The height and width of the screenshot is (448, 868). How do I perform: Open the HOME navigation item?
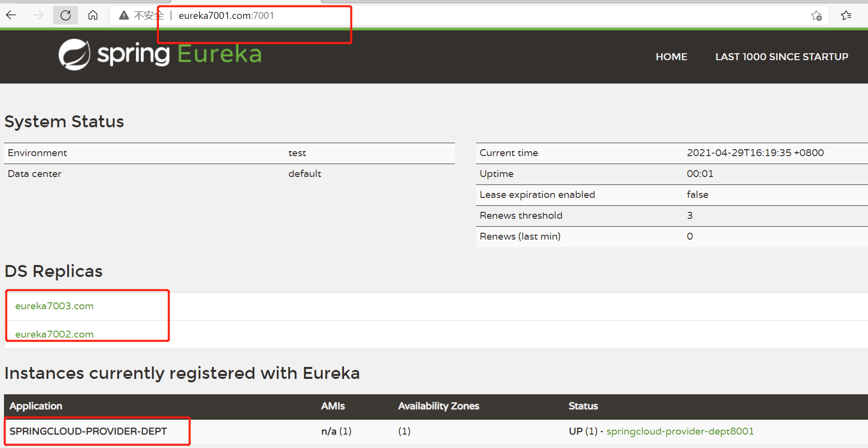coord(671,57)
